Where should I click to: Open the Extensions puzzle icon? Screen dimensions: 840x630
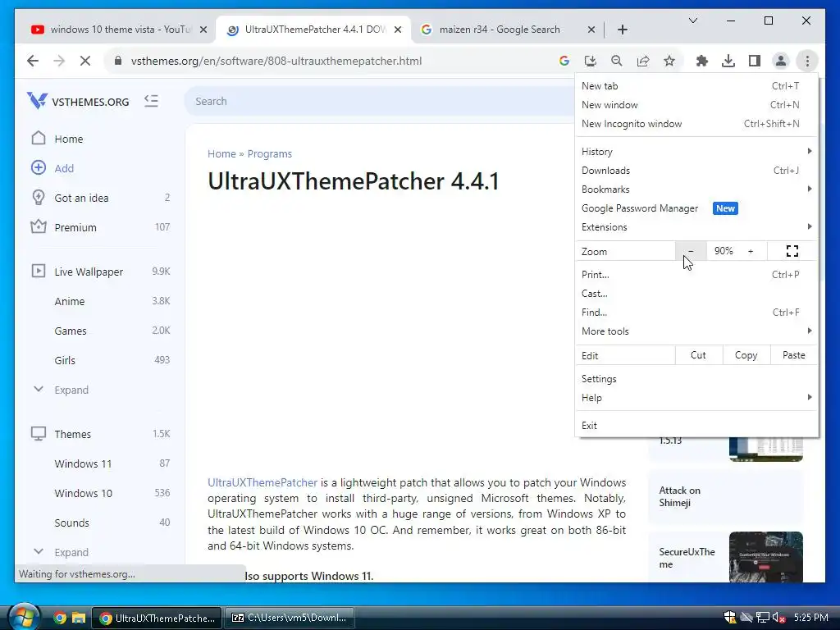click(x=702, y=61)
